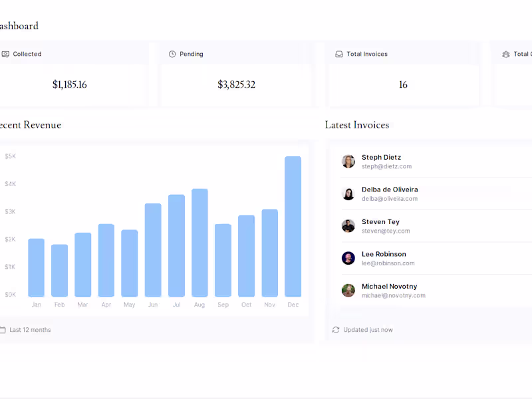
Task: Click the name Steven Tey
Action: point(380,222)
